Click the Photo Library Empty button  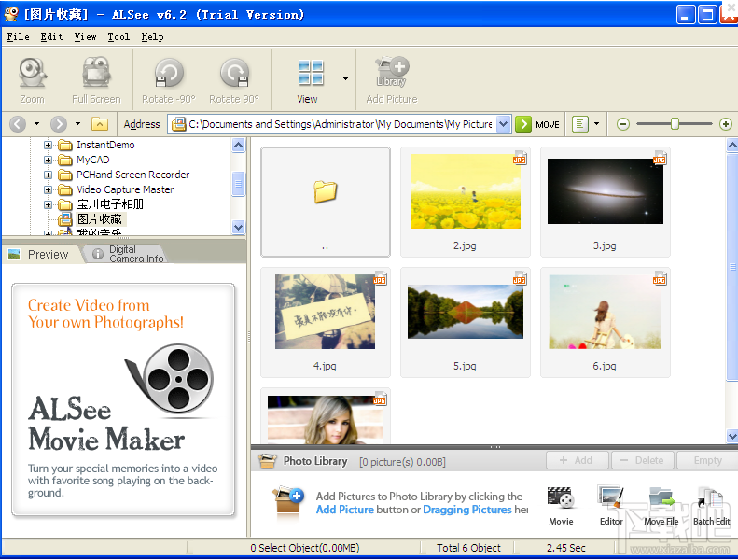point(707,461)
